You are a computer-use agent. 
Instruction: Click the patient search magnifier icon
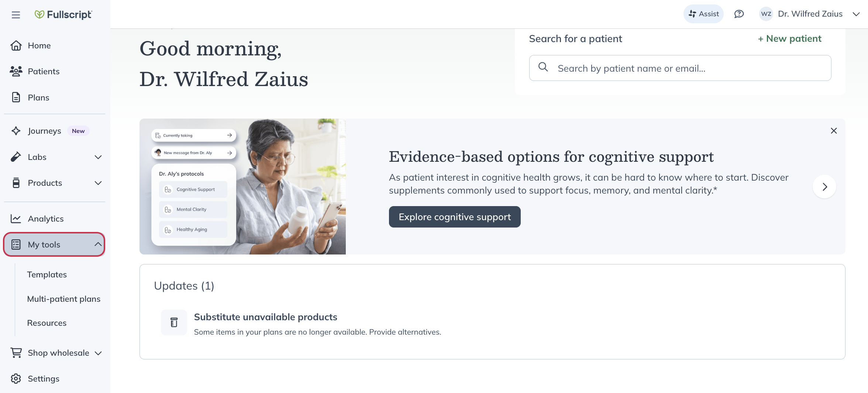[x=543, y=68]
